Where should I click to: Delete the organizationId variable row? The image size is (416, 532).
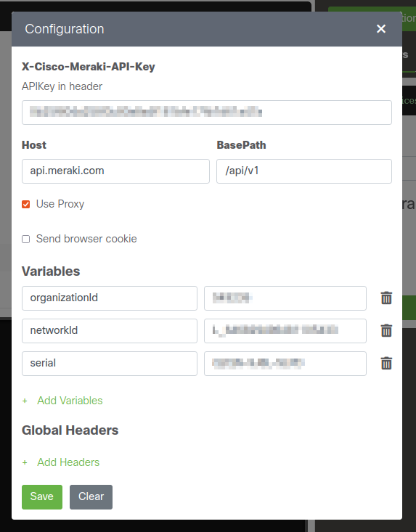tap(386, 298)
